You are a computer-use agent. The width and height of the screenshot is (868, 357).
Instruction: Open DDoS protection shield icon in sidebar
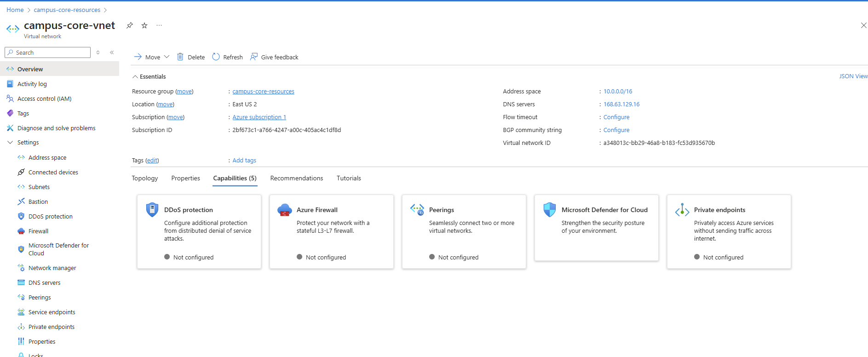[21, 216]
